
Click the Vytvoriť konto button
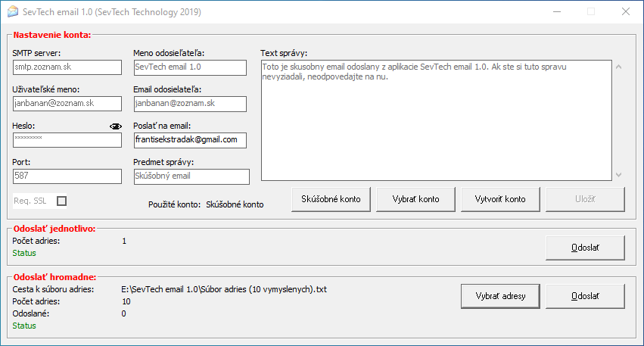(500, 199)
